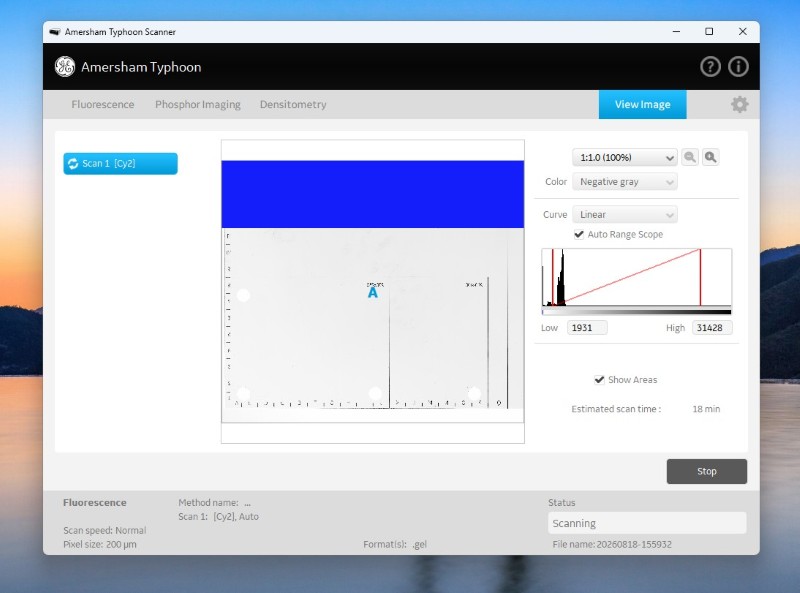Open the 1:1.0 (100%) zoom dropdown
The height and width of the screenshot is (593, 800).
(624, 157)
